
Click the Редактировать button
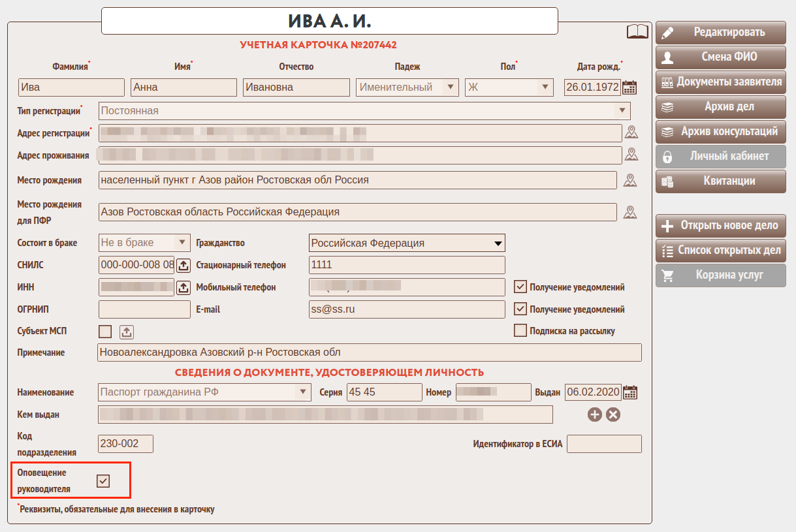click(x=720, y=32)
